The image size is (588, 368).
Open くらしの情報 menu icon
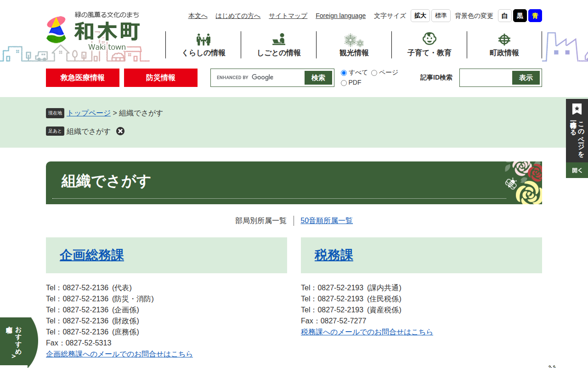[x=204, y=40]
